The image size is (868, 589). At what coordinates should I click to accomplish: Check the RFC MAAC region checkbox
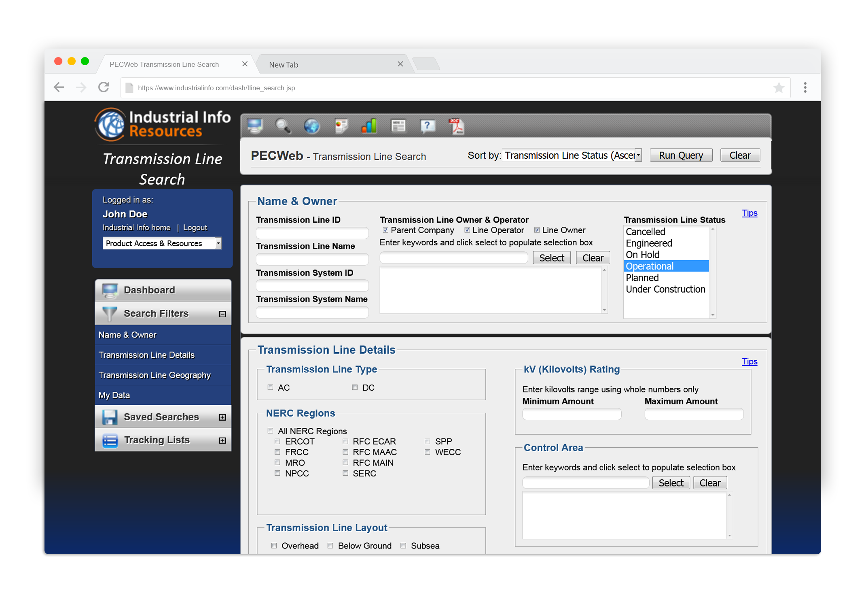345,452
